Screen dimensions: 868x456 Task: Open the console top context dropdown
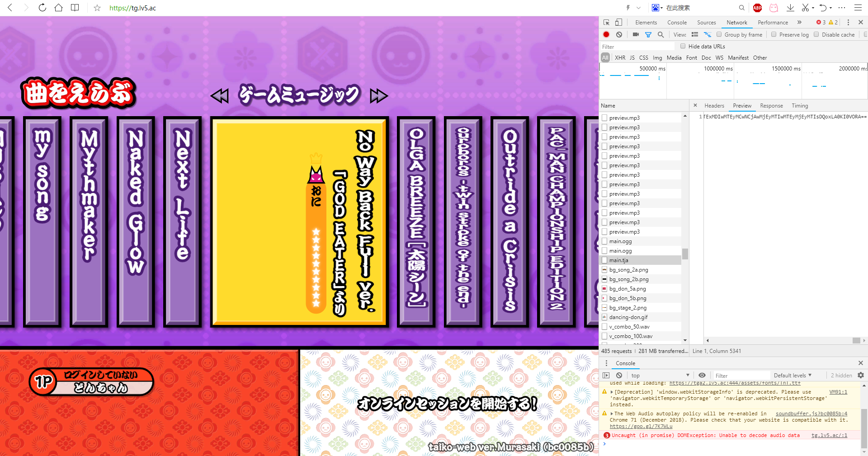(x=660, y=375)
